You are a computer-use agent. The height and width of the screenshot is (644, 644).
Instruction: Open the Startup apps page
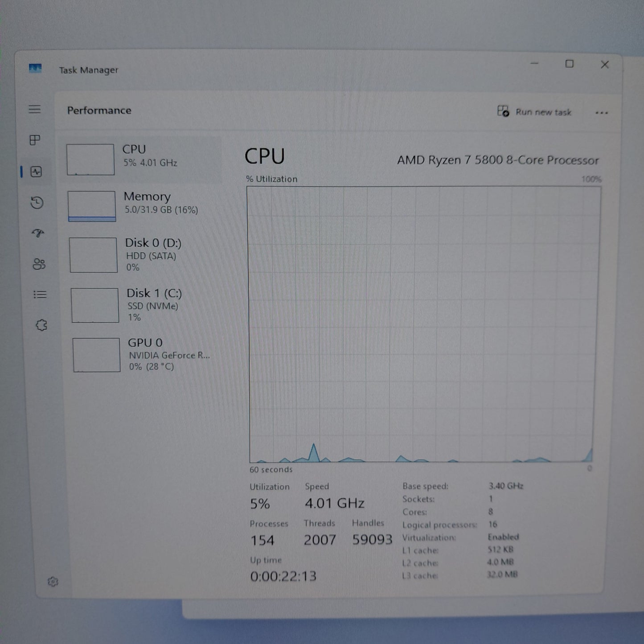click(x=38, y=234)
